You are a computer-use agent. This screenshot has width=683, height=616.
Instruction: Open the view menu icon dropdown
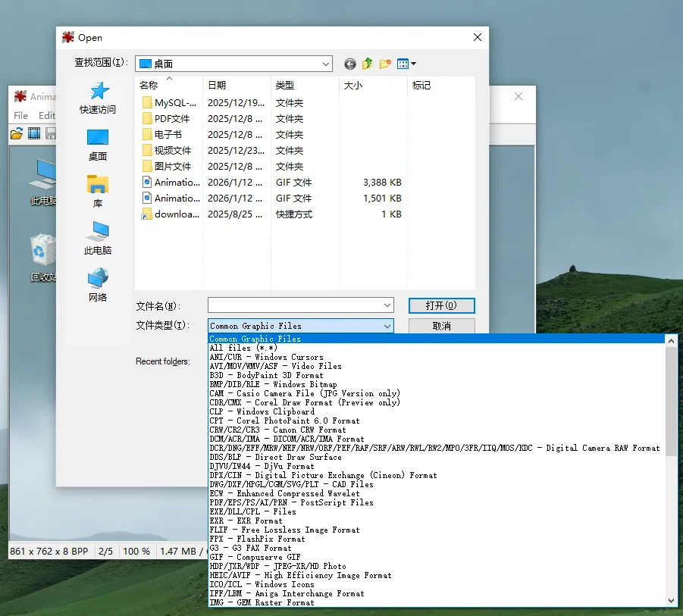click(407, 64)
